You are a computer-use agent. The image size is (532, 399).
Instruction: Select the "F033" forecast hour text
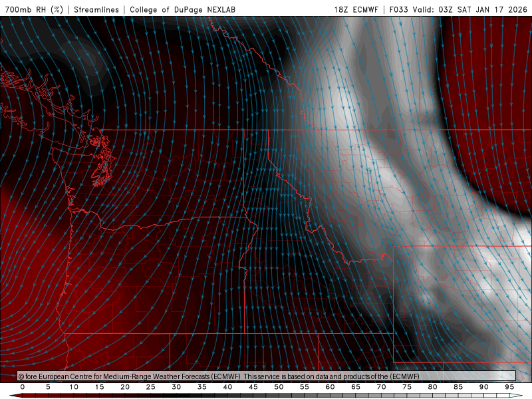tap(398, 9)
